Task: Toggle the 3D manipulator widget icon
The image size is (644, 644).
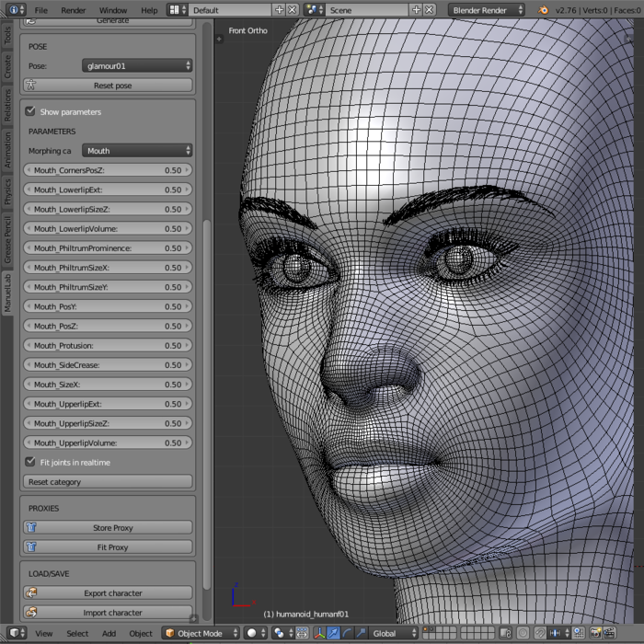Action: click(318, 633)
